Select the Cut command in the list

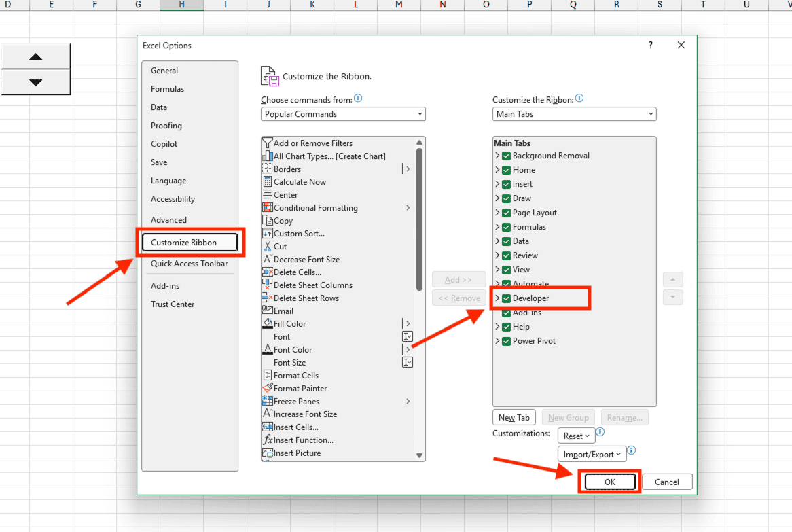tap(280, 246)
